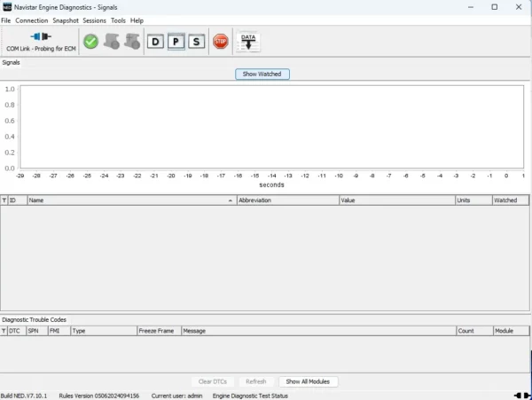The height and width of the screenshot is (400, 532).
Task: Click the ID column header
Action: 17,200
